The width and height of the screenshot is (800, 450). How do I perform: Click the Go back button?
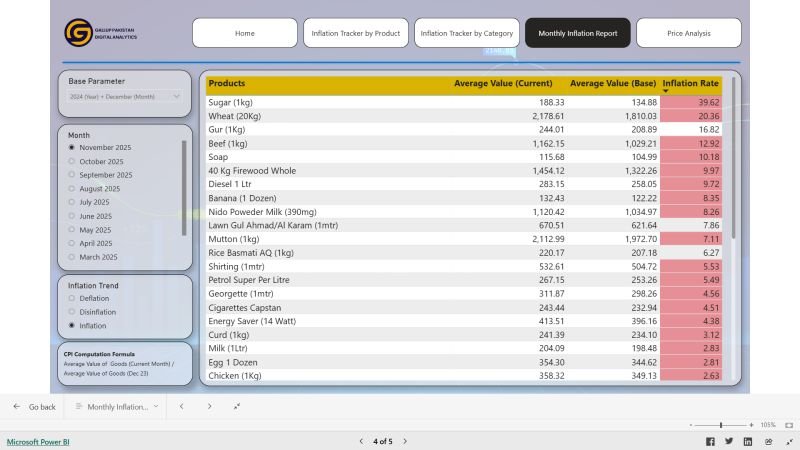[33, 407]
